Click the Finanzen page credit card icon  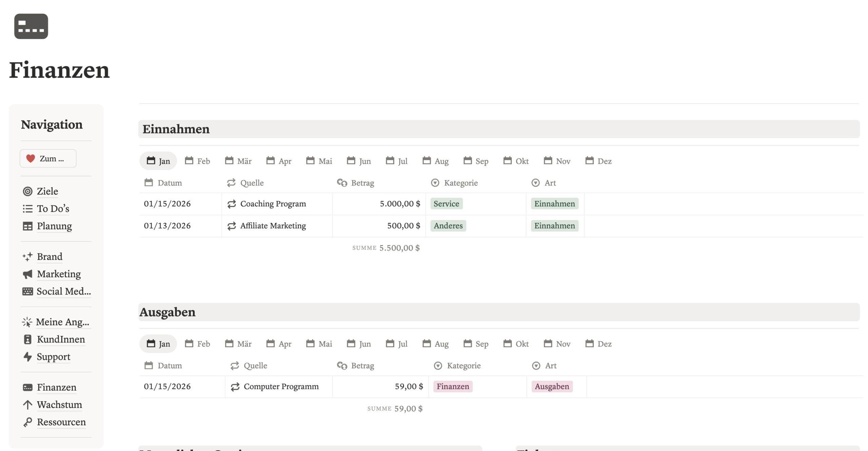click(x=31, y=26)
